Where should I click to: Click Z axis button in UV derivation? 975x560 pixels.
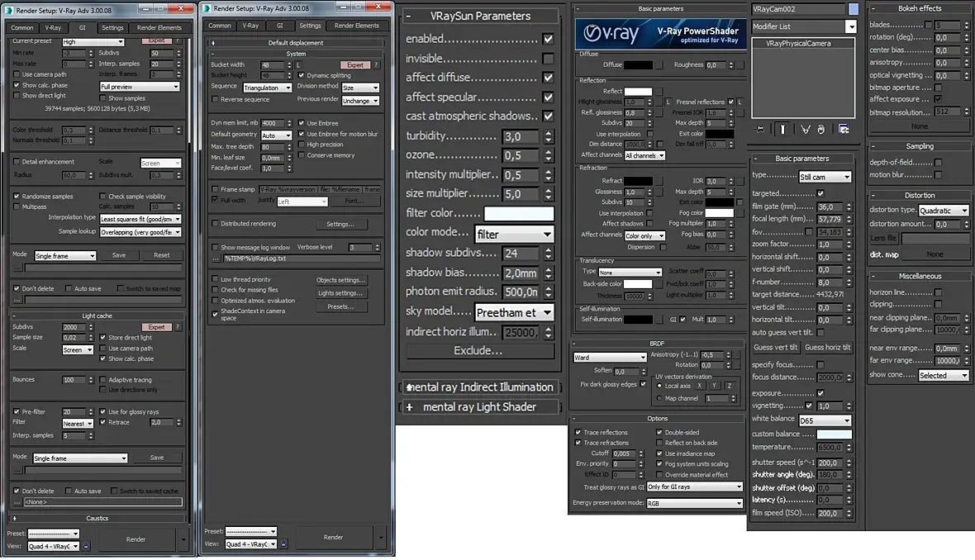point(730,386)
